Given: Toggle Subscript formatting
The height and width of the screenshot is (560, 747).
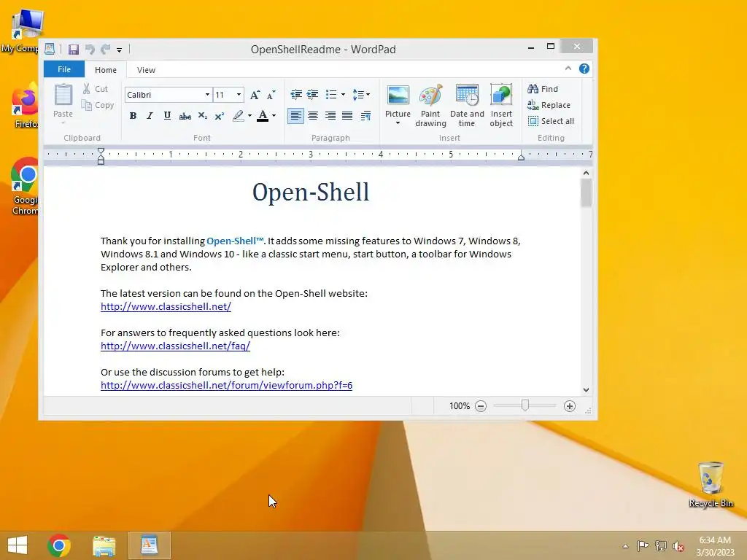Looking at the screenshot, I should [x=203, y=116].
